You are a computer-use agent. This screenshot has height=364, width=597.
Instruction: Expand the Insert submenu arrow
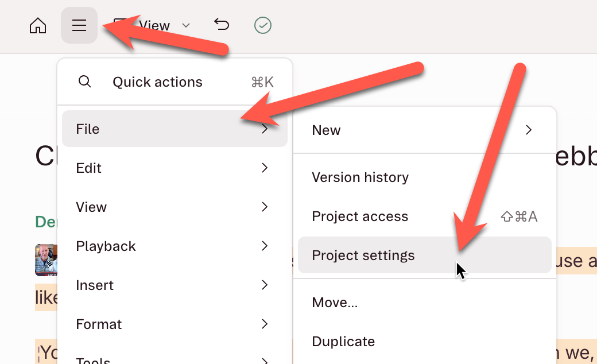(x=265, y=285)
